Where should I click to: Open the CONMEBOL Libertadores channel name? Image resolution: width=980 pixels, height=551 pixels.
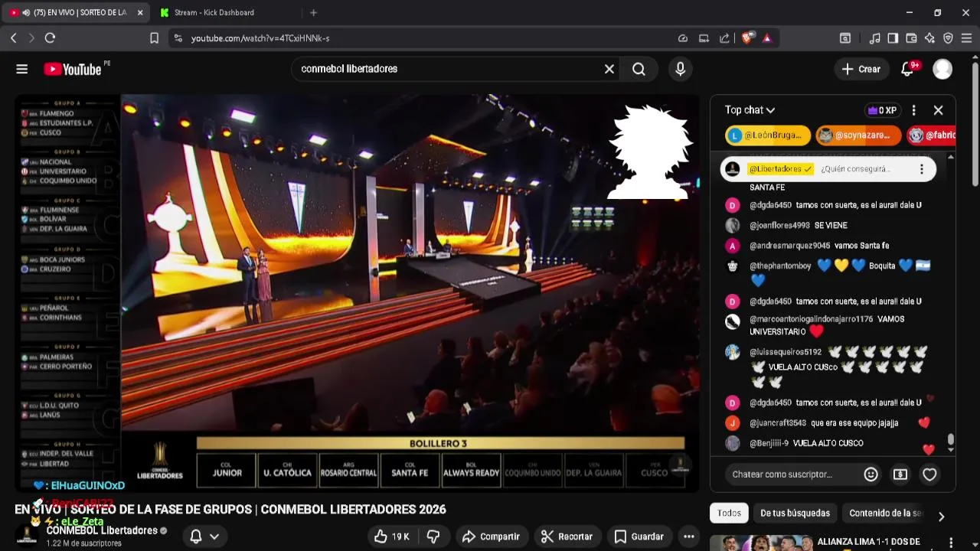102,530
